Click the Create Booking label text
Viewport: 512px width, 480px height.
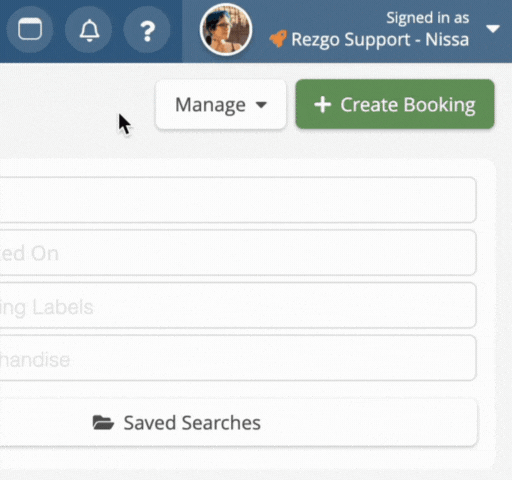point(408,105)
